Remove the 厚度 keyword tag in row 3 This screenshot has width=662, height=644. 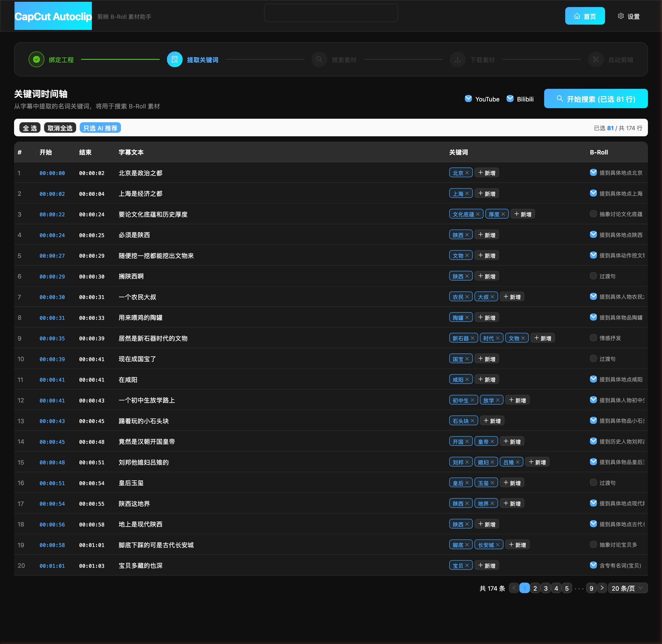click(x=503, y=214)
